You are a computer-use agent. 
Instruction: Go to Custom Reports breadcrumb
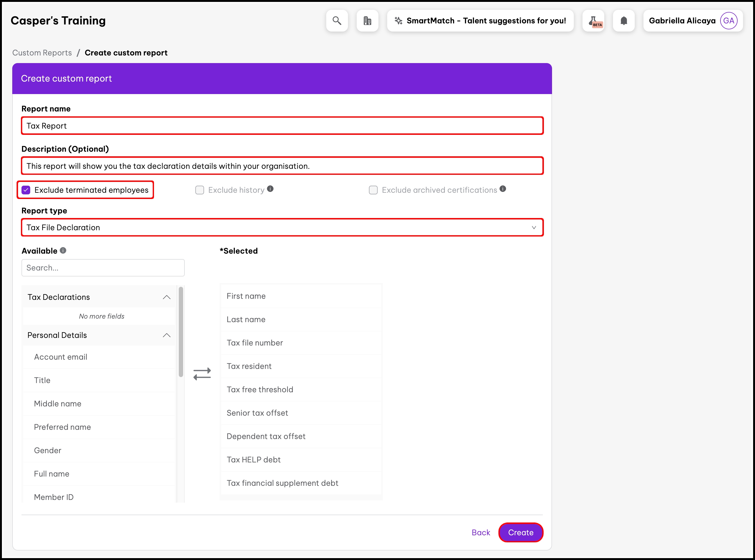(42, 53)
